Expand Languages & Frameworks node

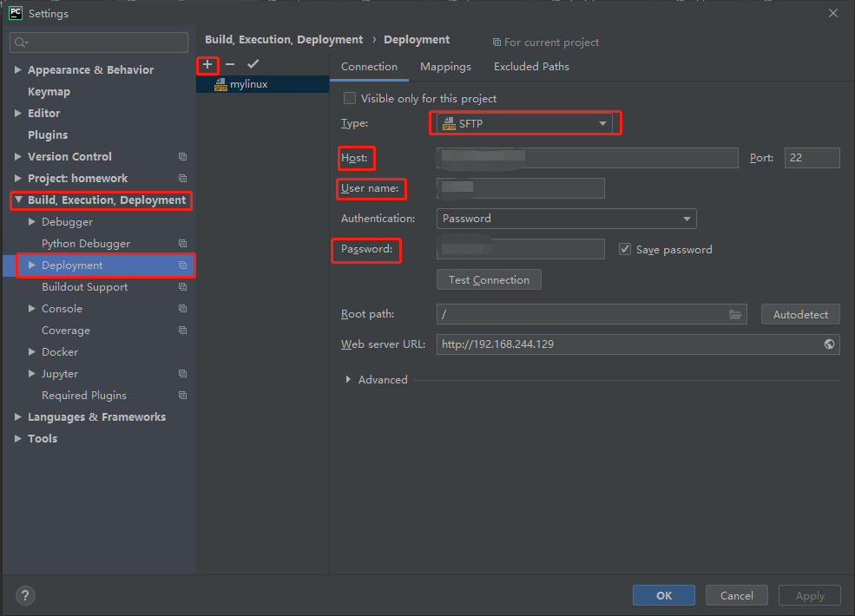pyautogui.click(x=18, y=417)
